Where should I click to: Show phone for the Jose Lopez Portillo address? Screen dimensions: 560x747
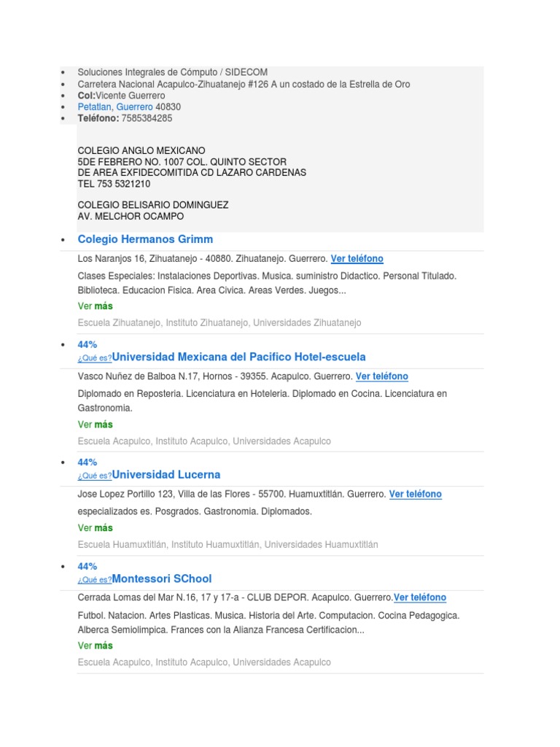point(415,495)
